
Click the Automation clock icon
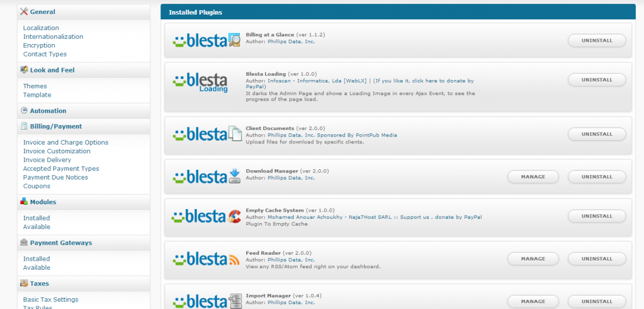point(24,110)
